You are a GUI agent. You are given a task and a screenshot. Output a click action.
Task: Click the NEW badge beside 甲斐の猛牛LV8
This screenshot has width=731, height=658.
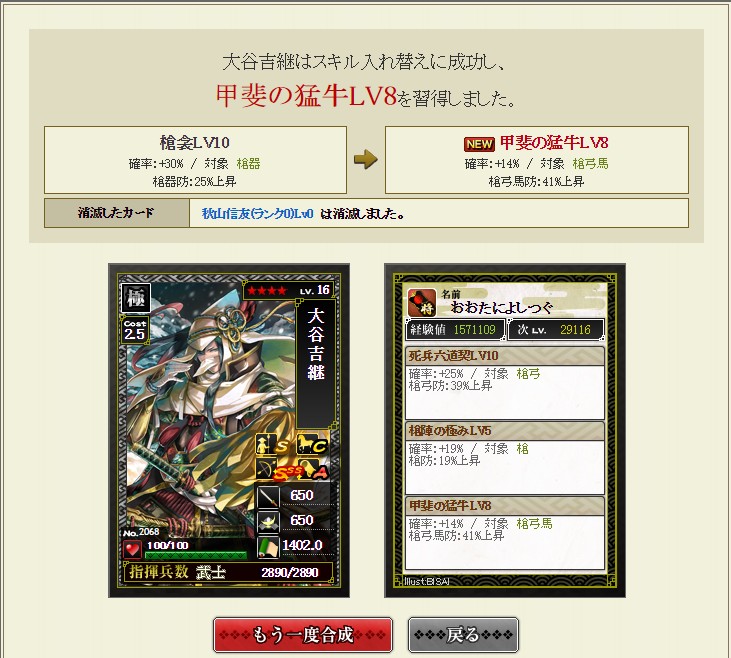click(479, 144)
